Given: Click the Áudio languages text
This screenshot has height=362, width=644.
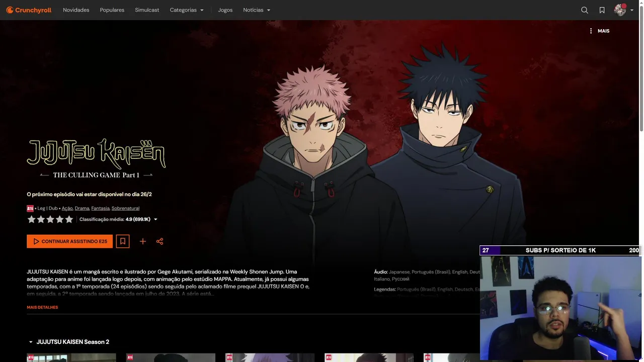Looking at the screenshot, I should pos(427,275).
